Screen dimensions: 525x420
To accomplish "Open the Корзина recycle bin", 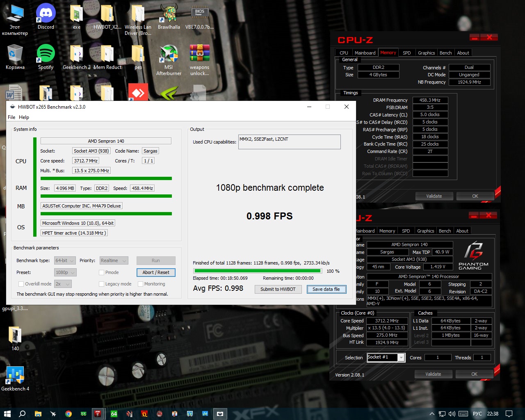I will 15,57.
